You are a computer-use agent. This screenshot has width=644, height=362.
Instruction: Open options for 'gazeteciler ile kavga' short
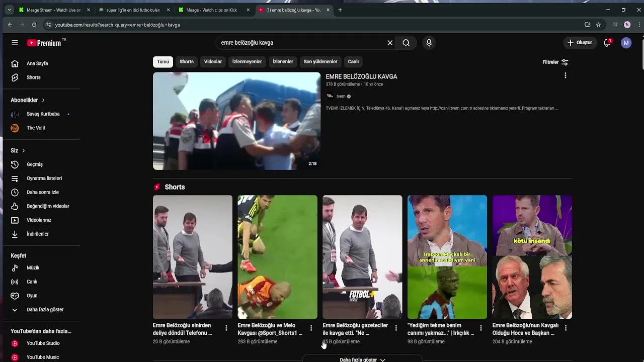pyautogui.click(x=396, y=328)
